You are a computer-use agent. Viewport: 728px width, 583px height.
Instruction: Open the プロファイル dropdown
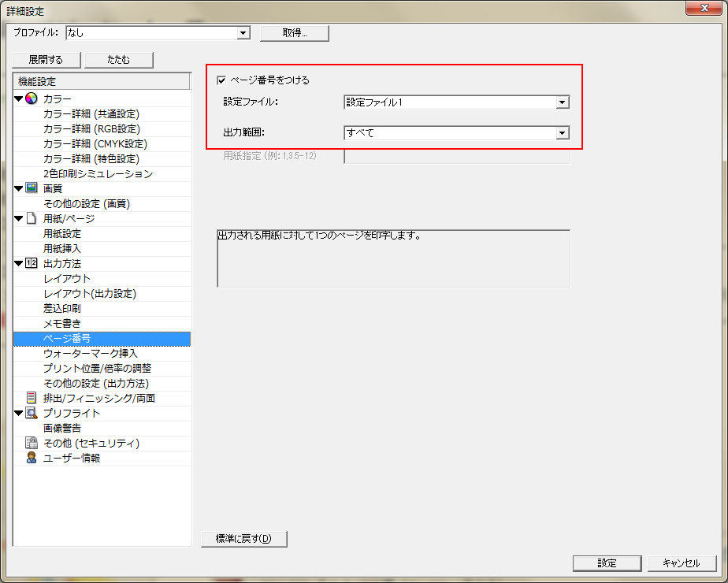click(243, 33)
